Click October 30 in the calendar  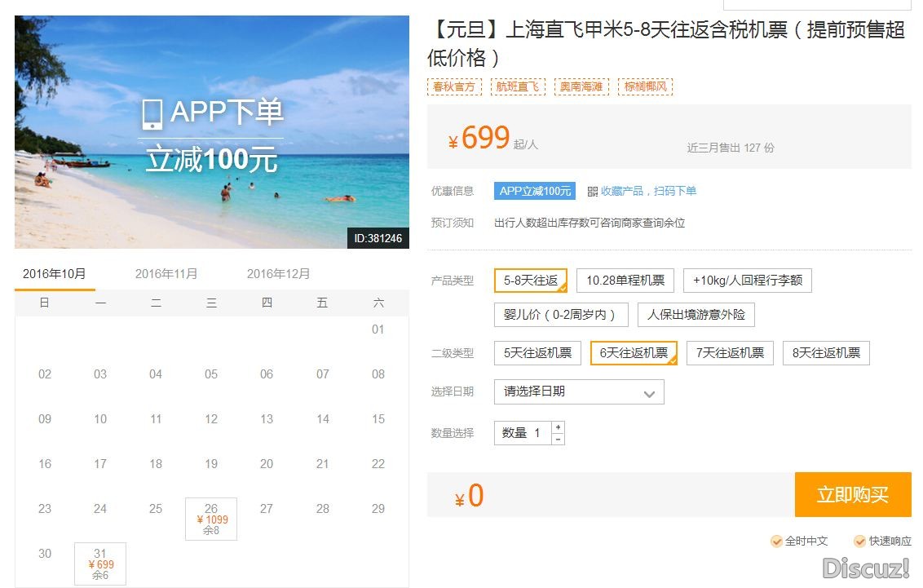point(45,553)
